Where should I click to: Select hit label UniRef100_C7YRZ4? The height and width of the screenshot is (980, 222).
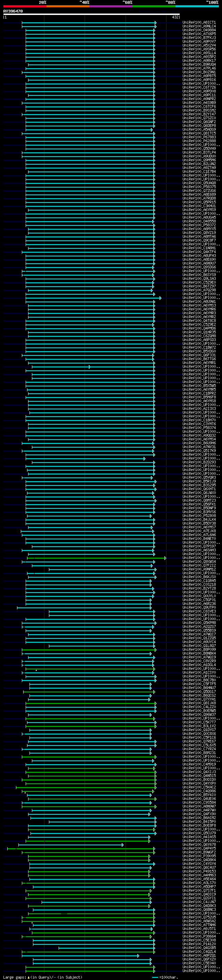(x=199, y=749)
